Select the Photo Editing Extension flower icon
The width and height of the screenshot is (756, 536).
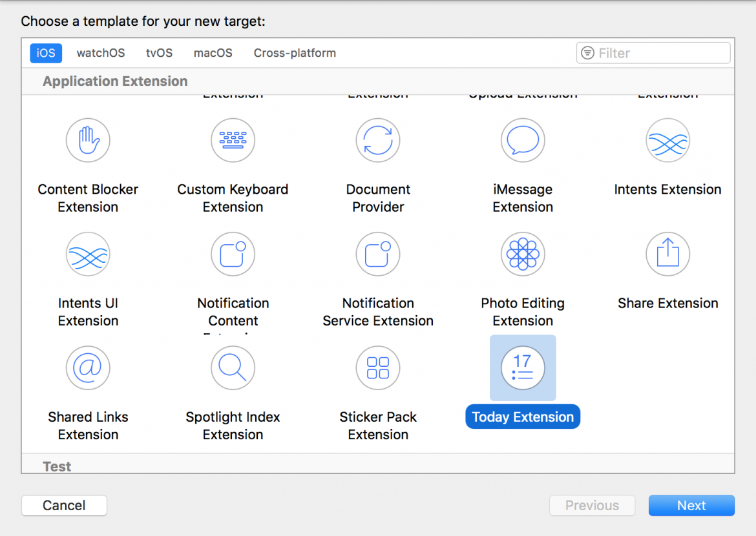click(523, 254)
